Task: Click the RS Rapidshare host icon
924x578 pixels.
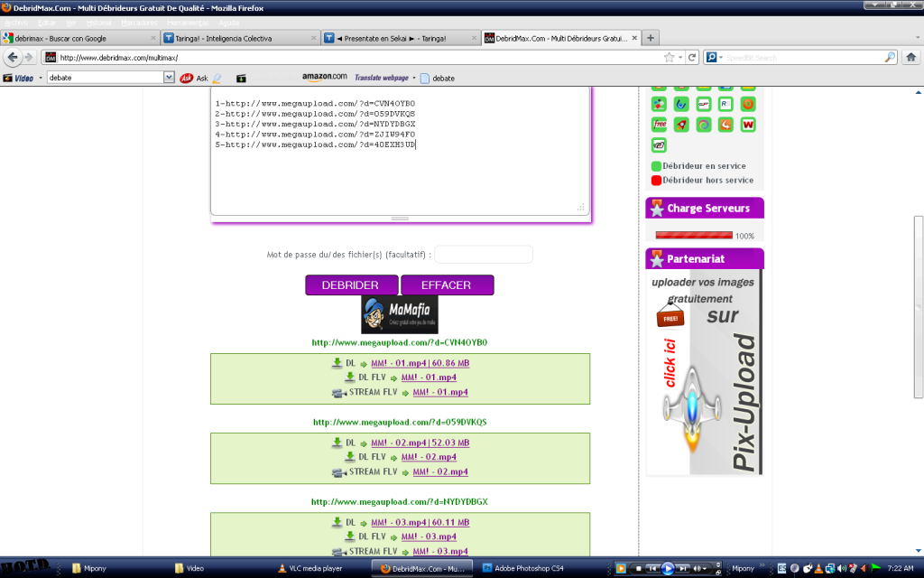Action: (x=725, y=104)
